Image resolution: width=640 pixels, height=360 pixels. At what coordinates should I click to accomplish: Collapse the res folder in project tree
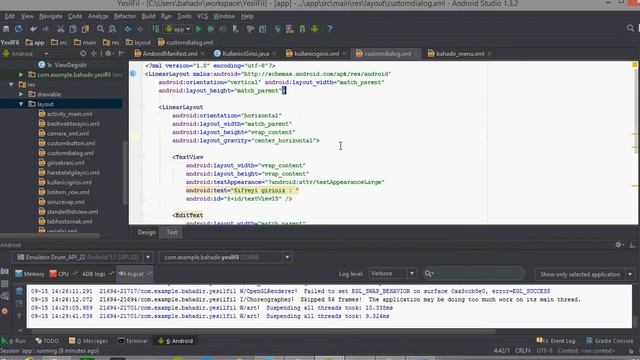(11, 84)
